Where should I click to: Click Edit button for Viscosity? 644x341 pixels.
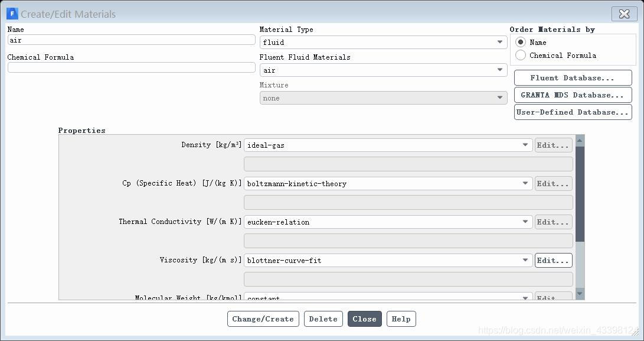(553, 261)
